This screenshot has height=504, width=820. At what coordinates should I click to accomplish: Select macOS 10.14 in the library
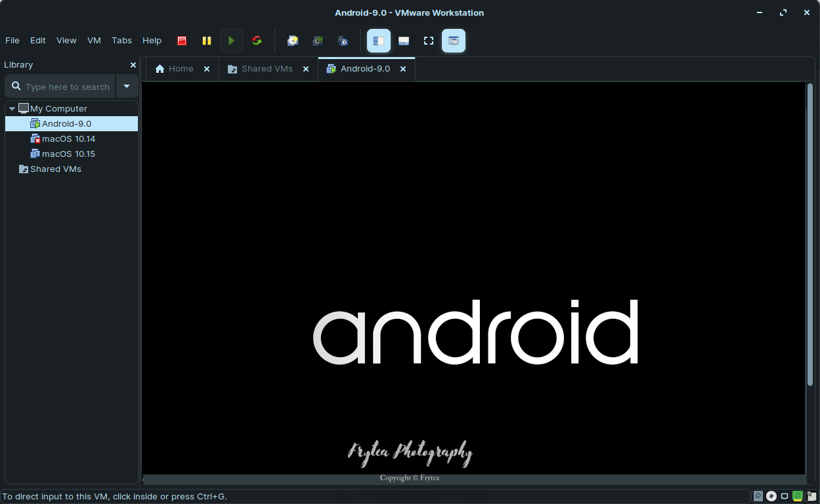tap(68, 138)
